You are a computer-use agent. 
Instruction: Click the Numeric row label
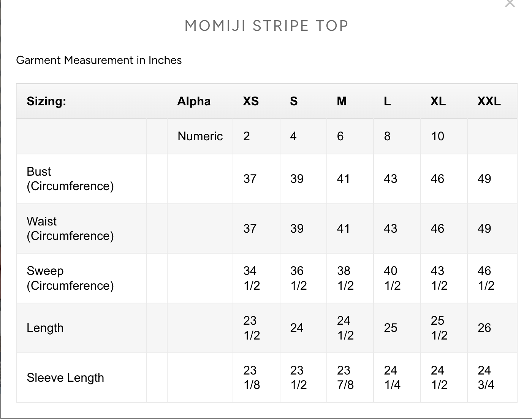(x=200, y=136)
